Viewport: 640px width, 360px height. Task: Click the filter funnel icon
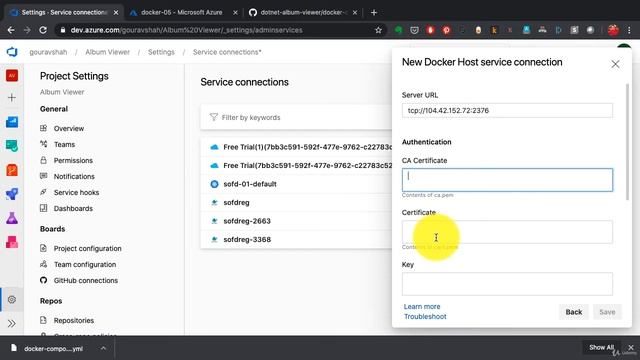(213, 117)
